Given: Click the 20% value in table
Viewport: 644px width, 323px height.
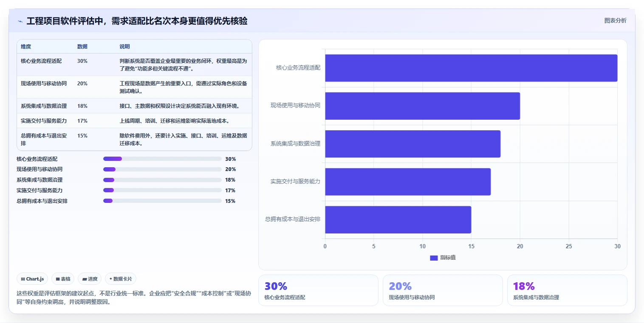Looking at the screenshot, I should (x=82, y=84).
